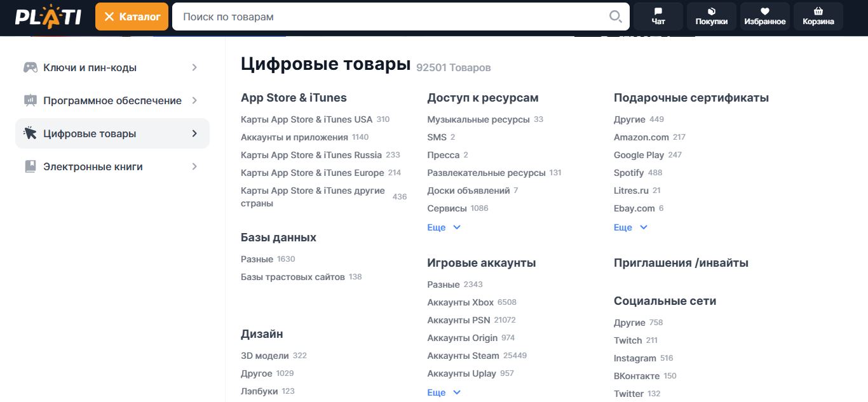
Task: Open Аккаунты Steam category link
Action: coord(463,356)
